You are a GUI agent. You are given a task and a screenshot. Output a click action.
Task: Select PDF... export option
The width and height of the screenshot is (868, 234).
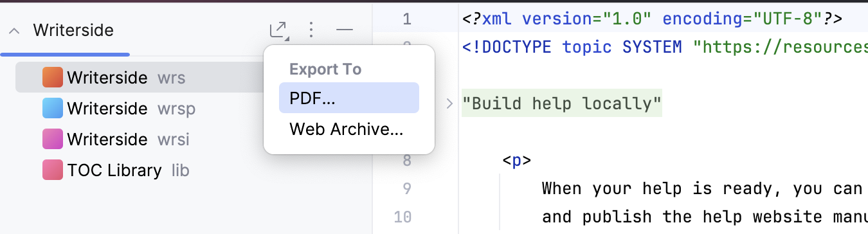click(x=349, y=98)
